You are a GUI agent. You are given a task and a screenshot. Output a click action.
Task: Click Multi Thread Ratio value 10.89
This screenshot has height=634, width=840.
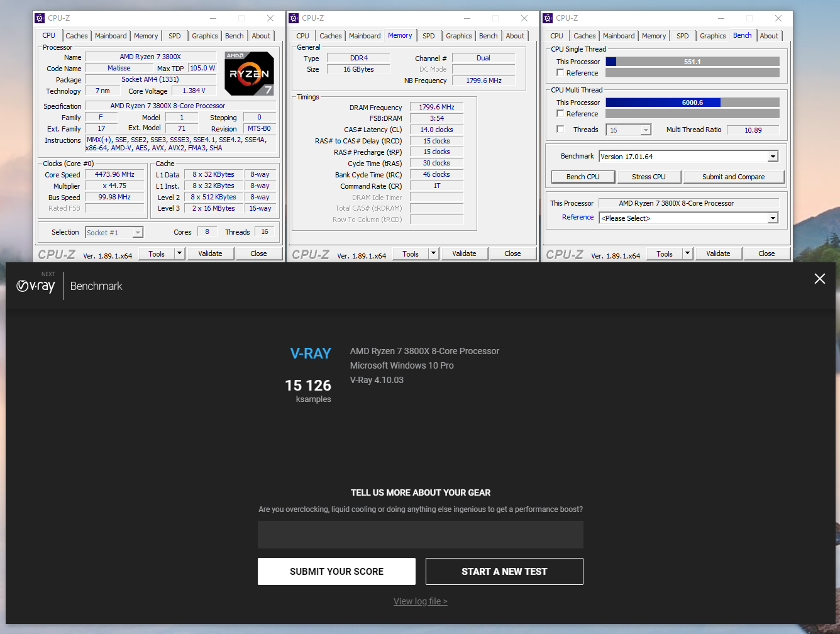(753, 130)
